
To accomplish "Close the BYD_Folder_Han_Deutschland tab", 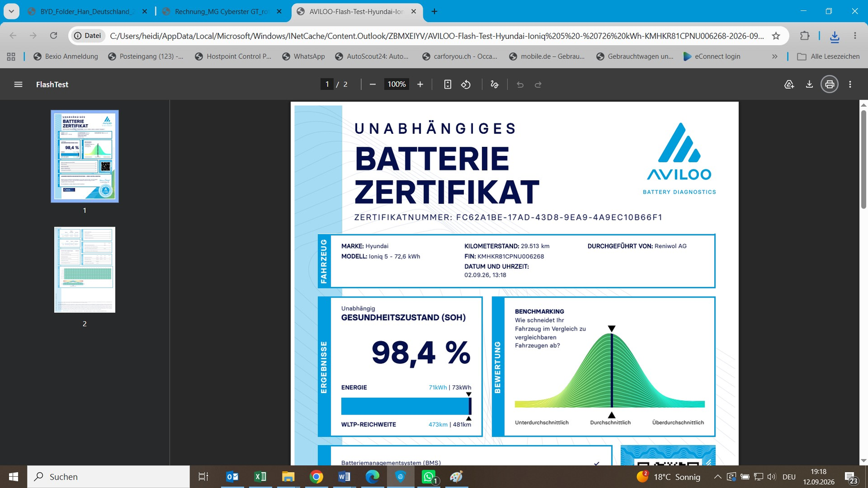I will (x=145, y=11).
